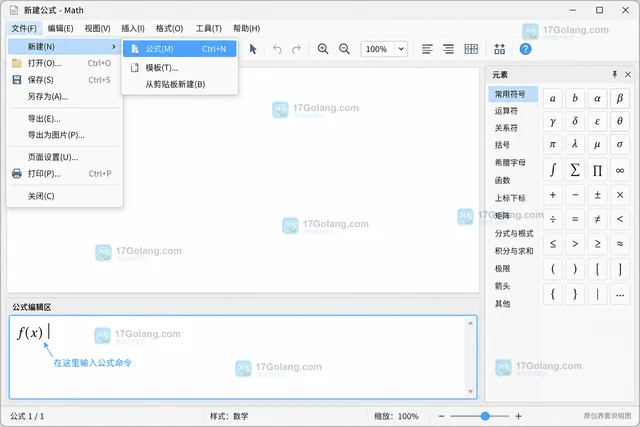Insert the alpha symbol α

coord(597,98)
